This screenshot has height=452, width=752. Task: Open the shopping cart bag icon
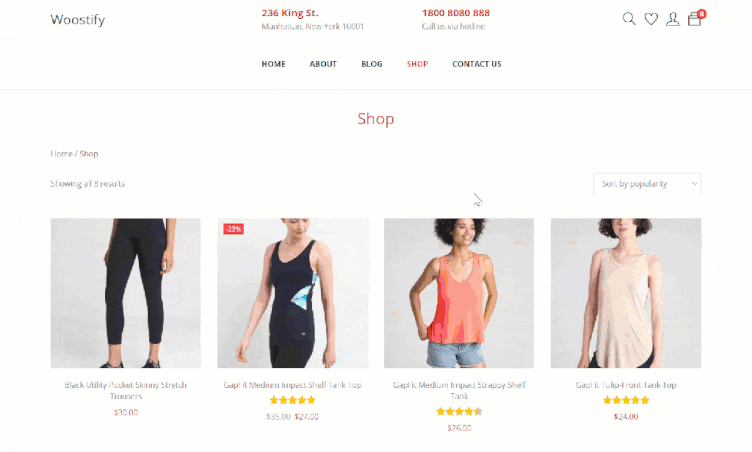pos(694,19)
